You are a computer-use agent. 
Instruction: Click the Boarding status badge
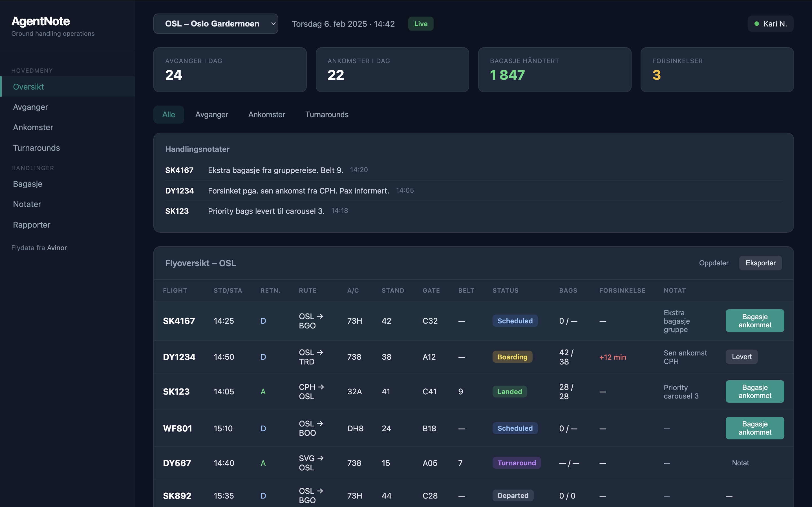click(512, 357)
